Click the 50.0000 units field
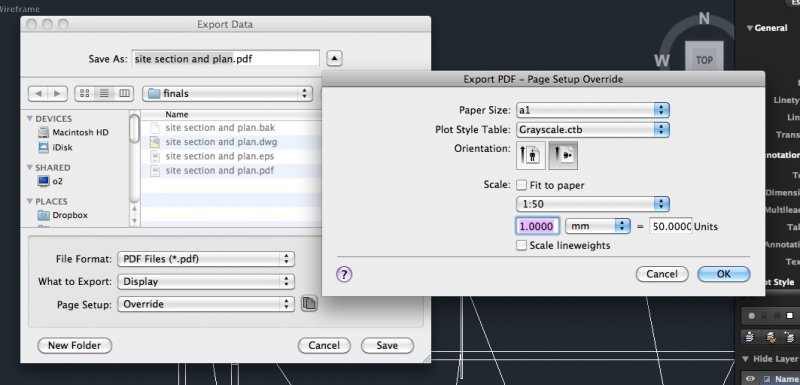This screenshot has height=385, width=800. pos(670,226)
